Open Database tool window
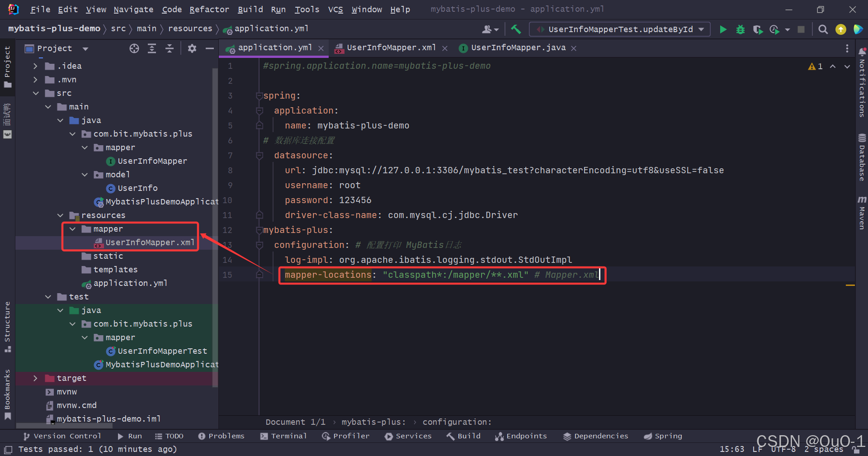The width and height of the screenshot is (868, 456). (x=862, y=157)
